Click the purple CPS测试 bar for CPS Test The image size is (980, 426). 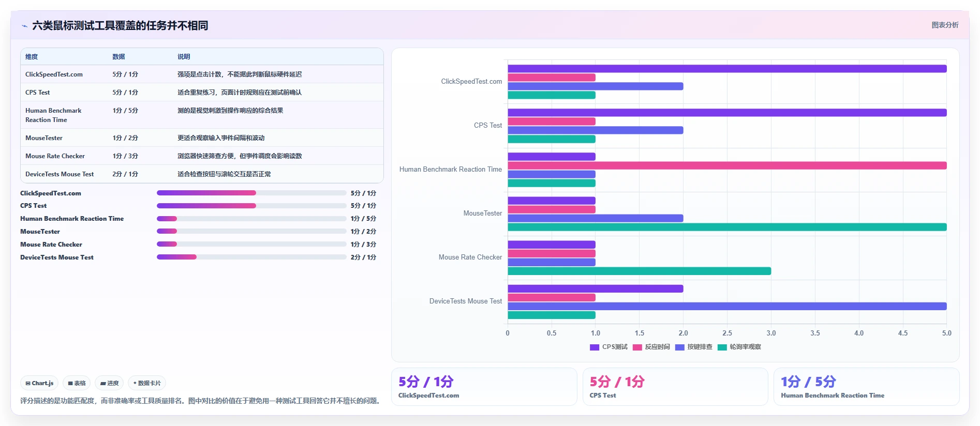coord(727,113)
